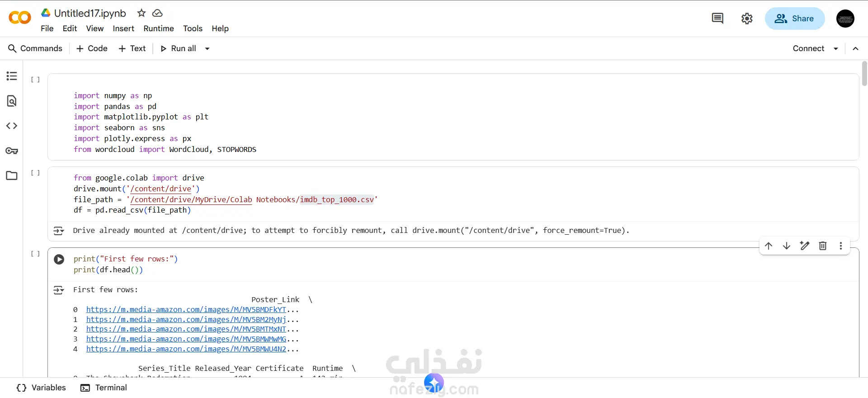
Task: Open the files folder panel
Action: (12, 175)
